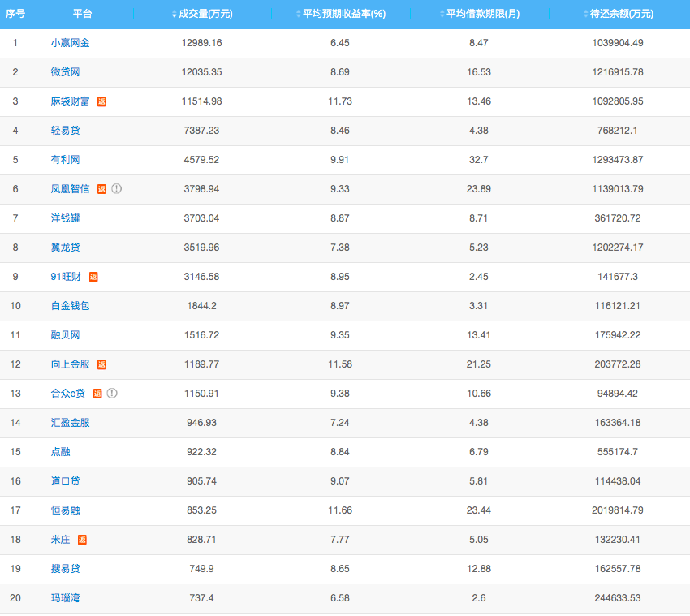The width and height of the screenshot is (690, 616).
Task: Open the 向上金服 platform link
Action: [x=71, y=364]
